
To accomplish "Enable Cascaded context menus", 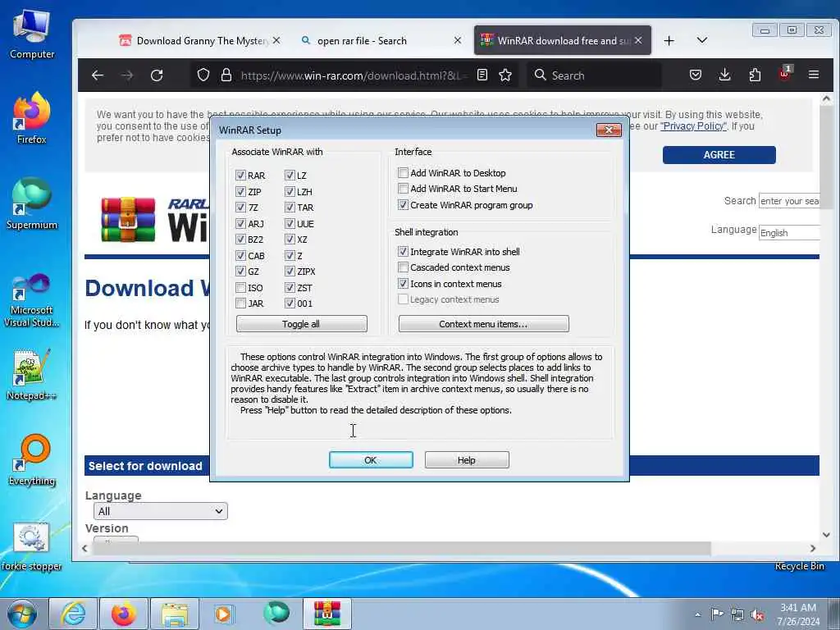I will click(x=403, y=267).
